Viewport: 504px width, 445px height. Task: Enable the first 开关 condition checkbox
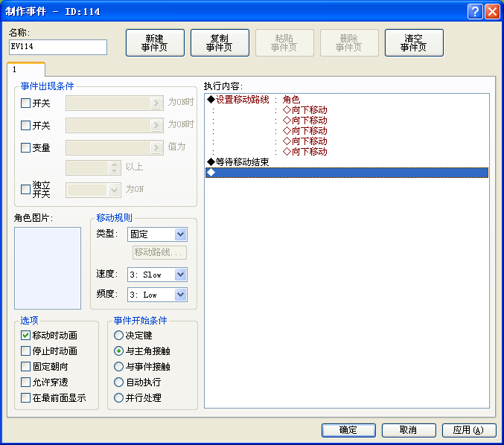(x=25, y=103)
